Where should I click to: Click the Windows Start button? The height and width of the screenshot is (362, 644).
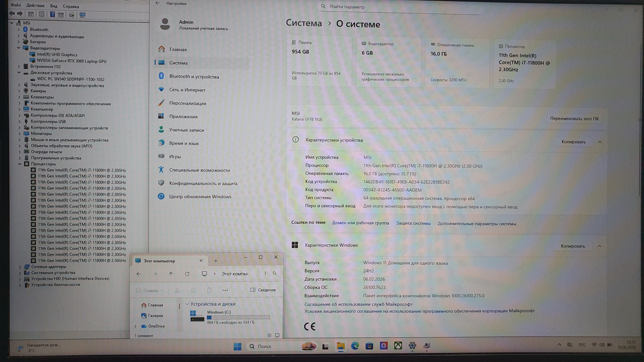[x=237, y=346]
